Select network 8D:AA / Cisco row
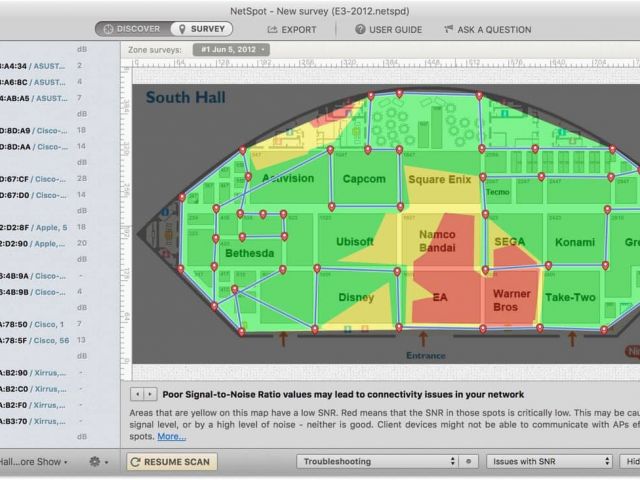The image size is (640, 480). click(60, 147)
